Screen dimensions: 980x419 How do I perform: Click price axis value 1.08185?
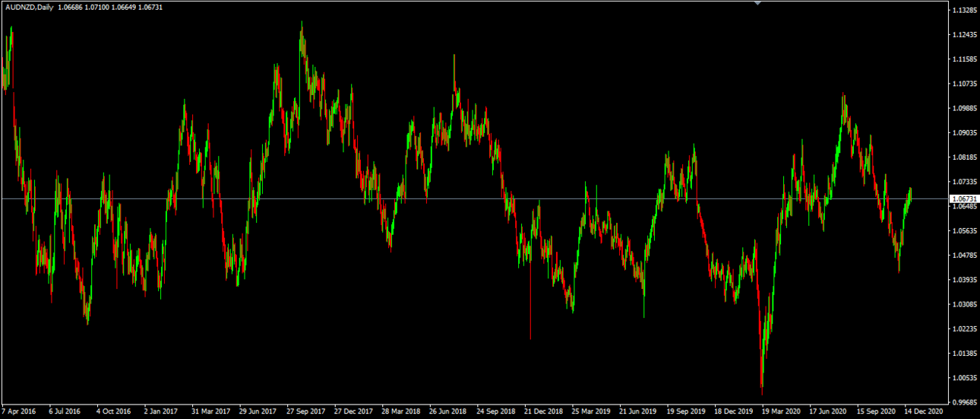coord(963,157)
